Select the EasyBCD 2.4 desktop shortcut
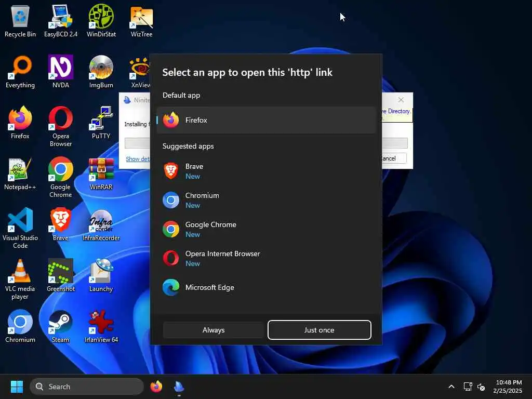532x399 pixels. click(60, 21)
